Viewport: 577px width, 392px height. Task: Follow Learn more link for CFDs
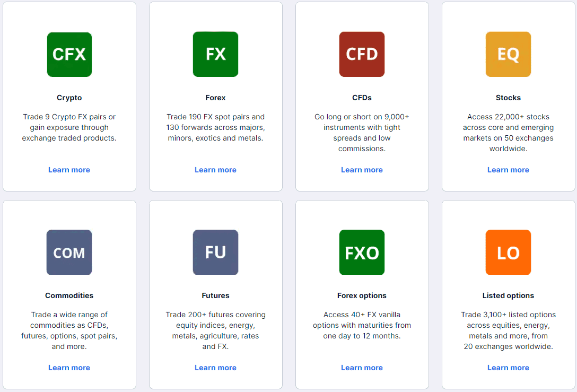[x=362, y=170]
